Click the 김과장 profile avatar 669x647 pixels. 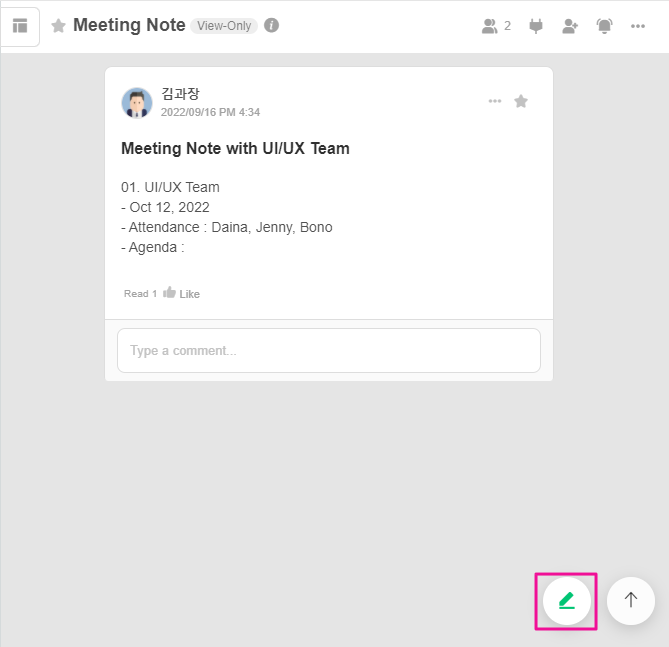tap(137, 102)
